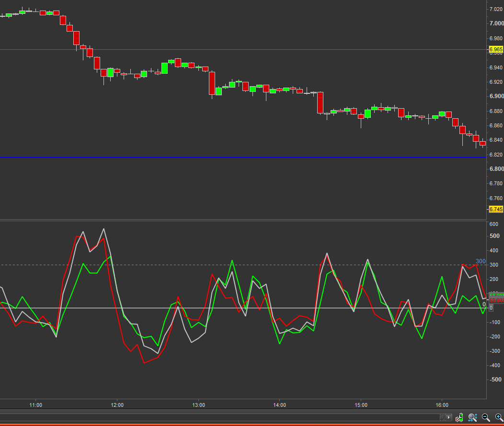
Task: Click the 6.900 price axis label
Action: pos(496,96)
